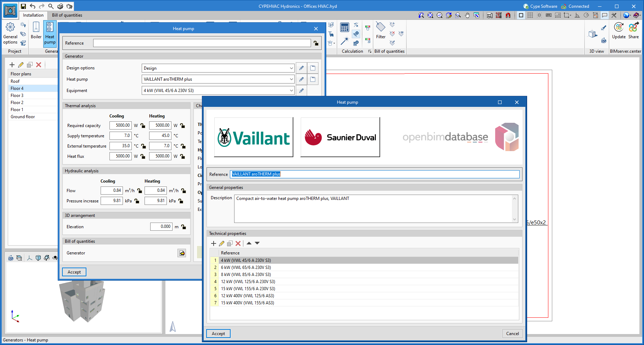
Task: Select Floor 3 in floor plans list
Action: [17, 96]
